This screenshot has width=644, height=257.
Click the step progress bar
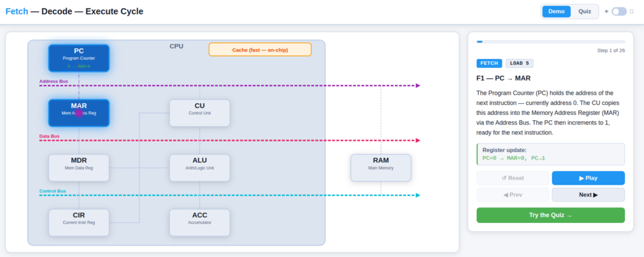(550, 41)
